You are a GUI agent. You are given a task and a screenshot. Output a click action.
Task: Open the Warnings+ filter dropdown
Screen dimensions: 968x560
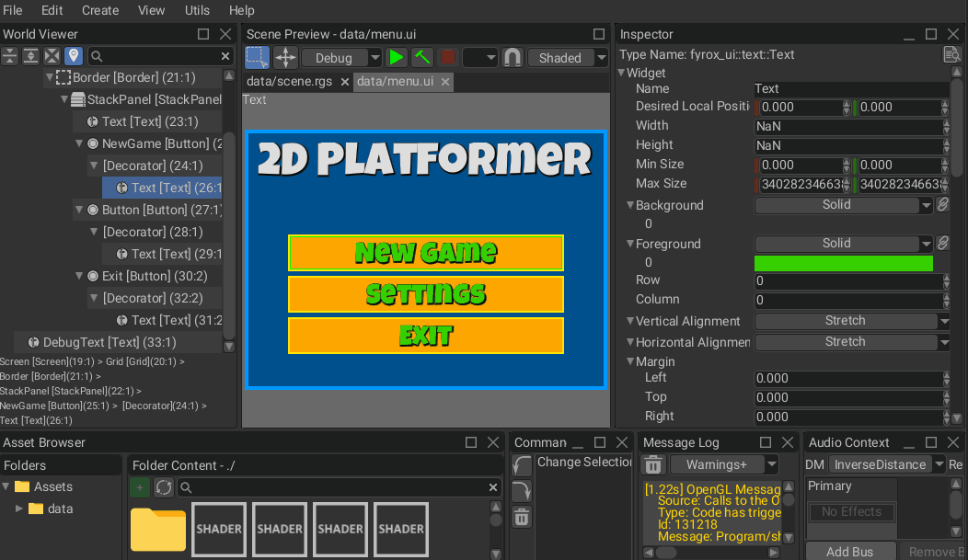[x=724, y=464]
